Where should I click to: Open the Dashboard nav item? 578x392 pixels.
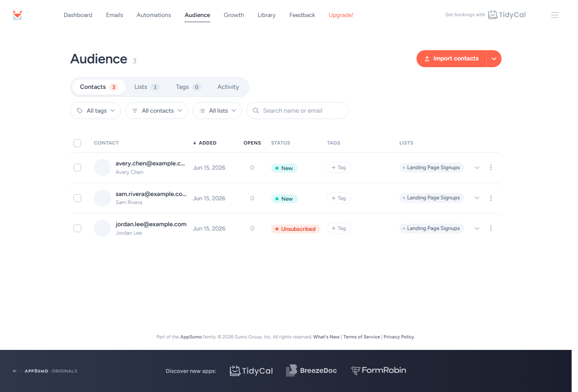(x=78, y=15)
